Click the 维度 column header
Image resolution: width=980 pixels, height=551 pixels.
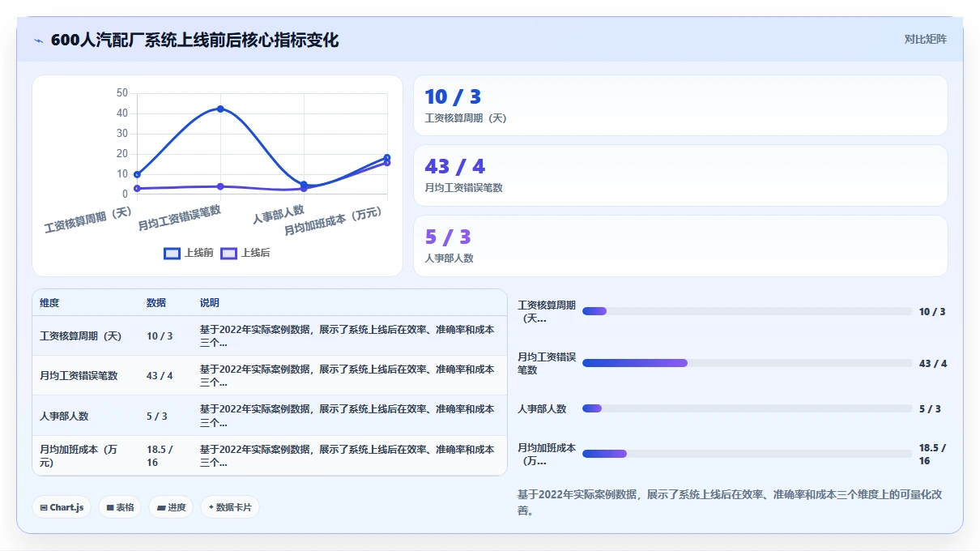[49, 303]
